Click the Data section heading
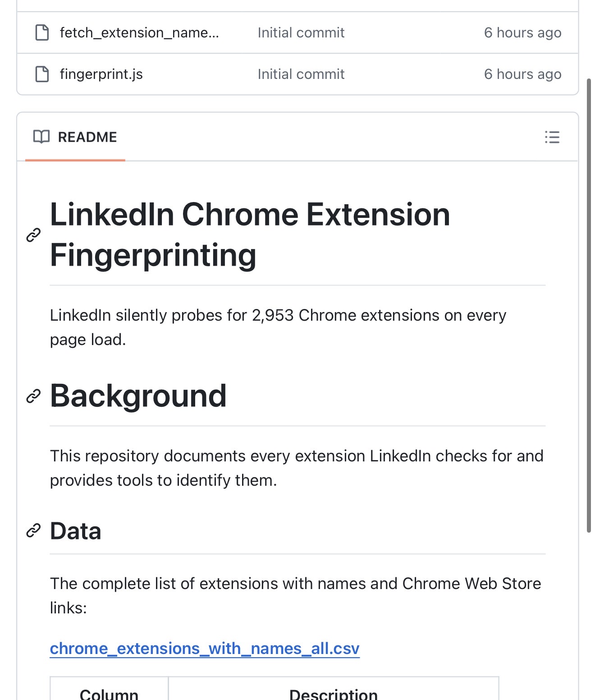595x700 pixels. click(x=76, y=531)
